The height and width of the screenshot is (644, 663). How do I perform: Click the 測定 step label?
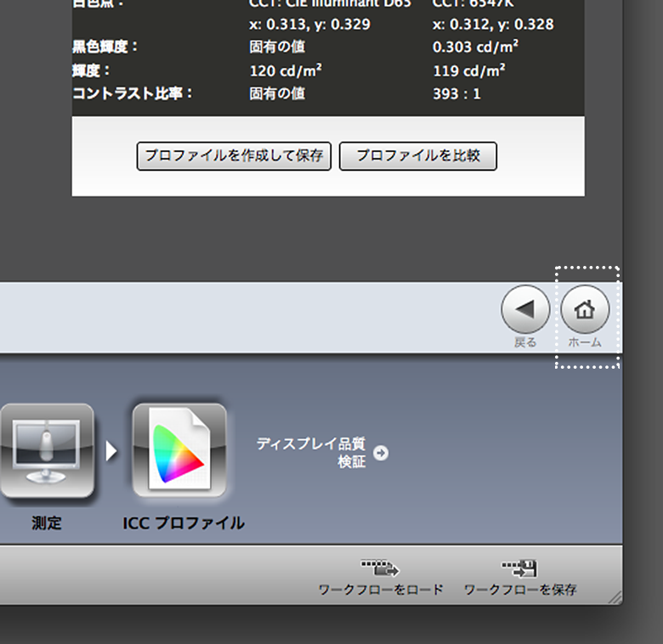pos(47,523)
